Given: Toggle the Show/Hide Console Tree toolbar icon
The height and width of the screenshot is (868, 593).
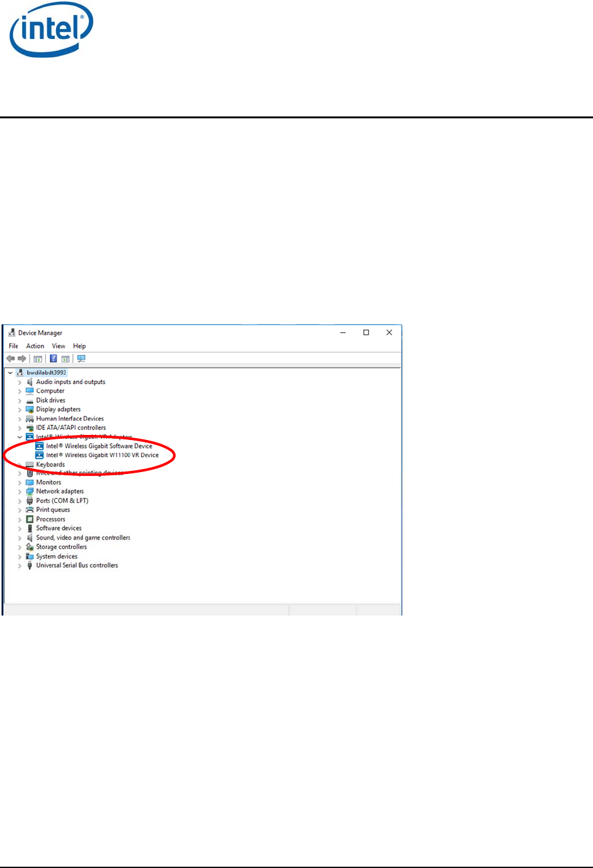Looking at the screenshot, I should 38,359.
